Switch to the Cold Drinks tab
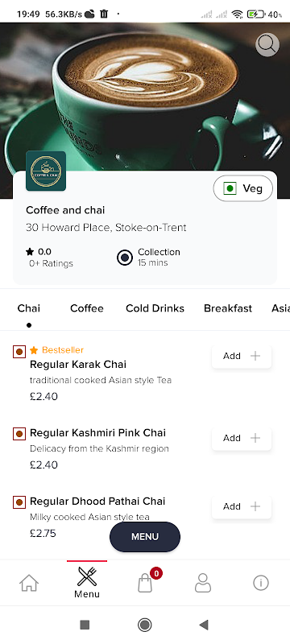This screenshot has width=290, height=644. 155,308
